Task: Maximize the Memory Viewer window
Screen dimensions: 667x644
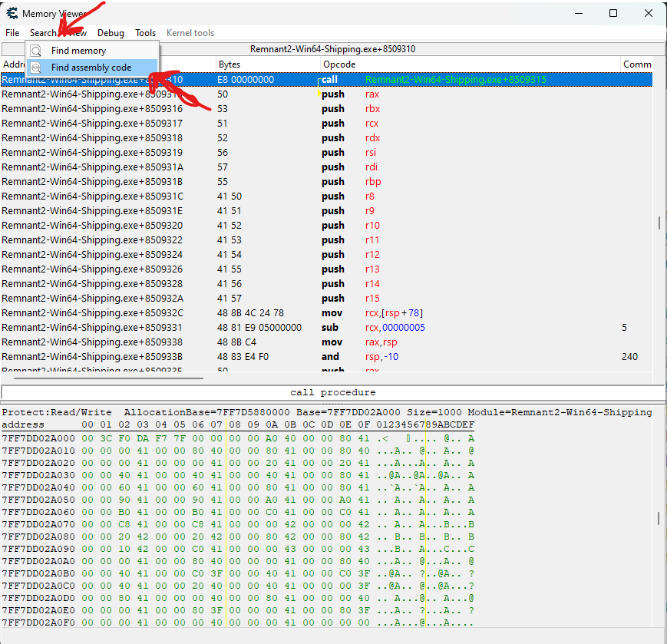Action: click(x=613, y=13)
